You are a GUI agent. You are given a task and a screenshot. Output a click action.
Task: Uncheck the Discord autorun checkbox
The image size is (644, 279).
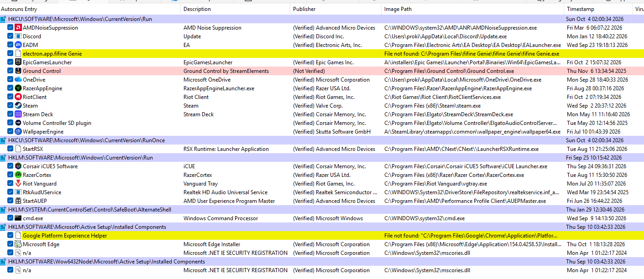10,36
